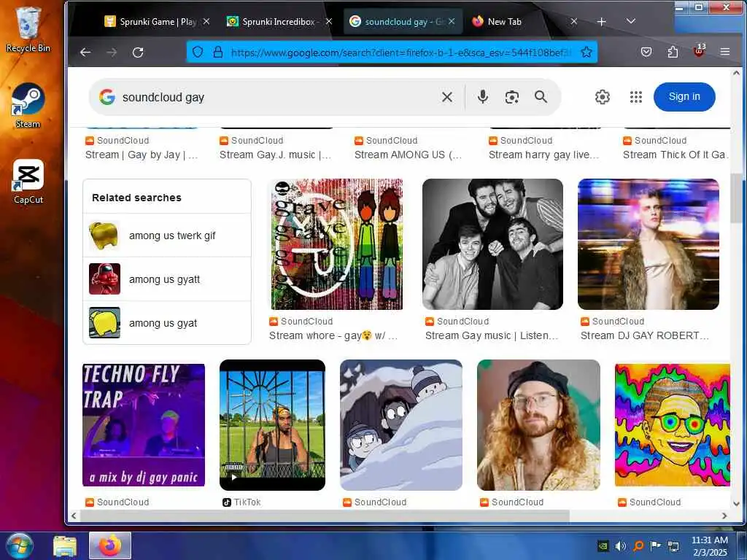Open man in fur coat thumbnail
The width and height of the screenshot is (747, 560).
649,244
